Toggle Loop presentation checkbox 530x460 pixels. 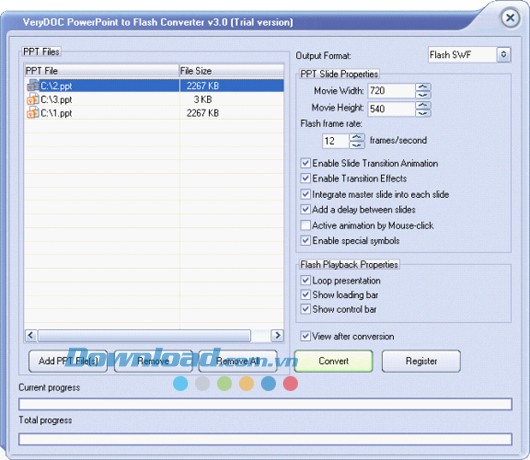306,280
